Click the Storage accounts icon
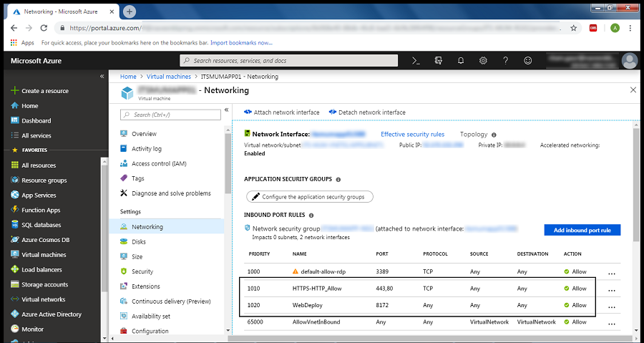Screen dimensions: 644x343 coord(15,284)
